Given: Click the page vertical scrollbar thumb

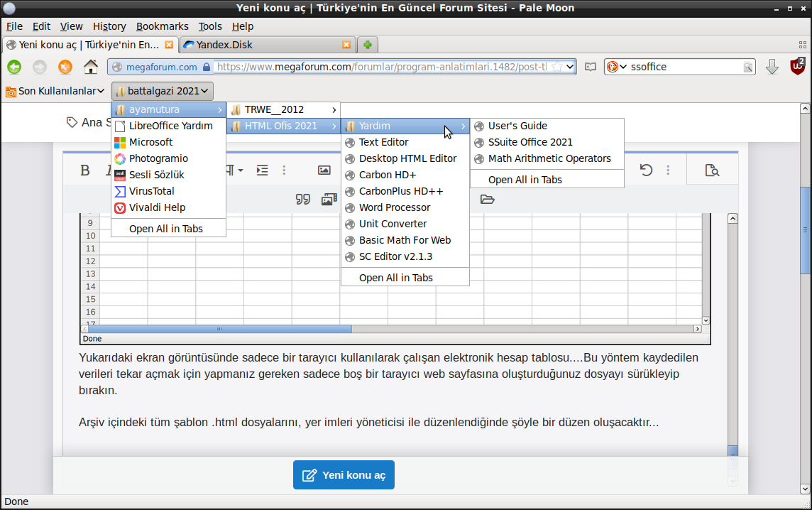Looking at the screenshot, I should (805, 229).
